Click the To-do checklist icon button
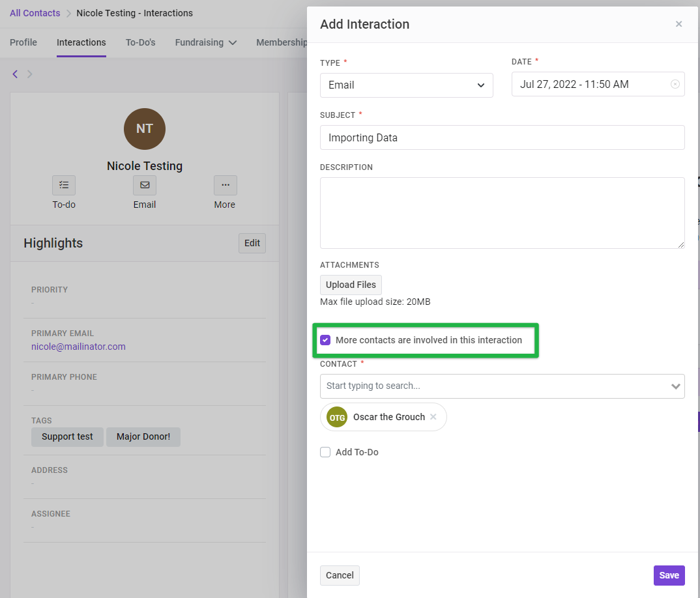This screenshot has width=700, height=598. pos(64,185)
